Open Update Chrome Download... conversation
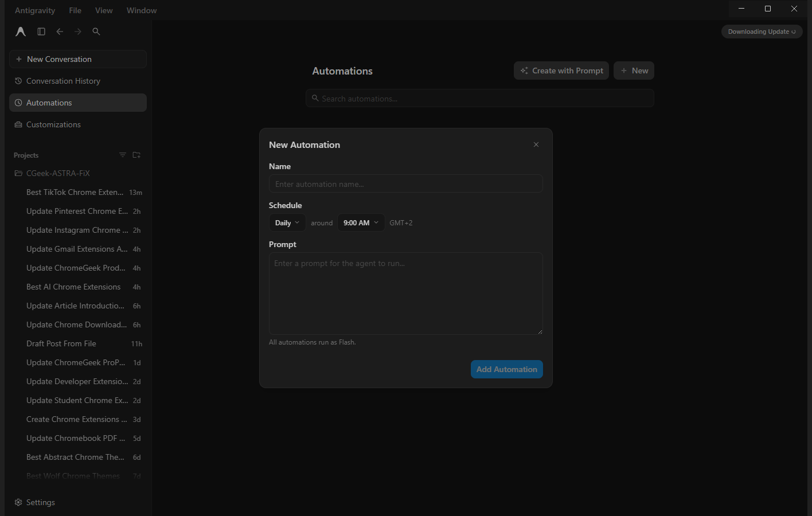Viewport: 812px width, 516px height. [78, 325]
